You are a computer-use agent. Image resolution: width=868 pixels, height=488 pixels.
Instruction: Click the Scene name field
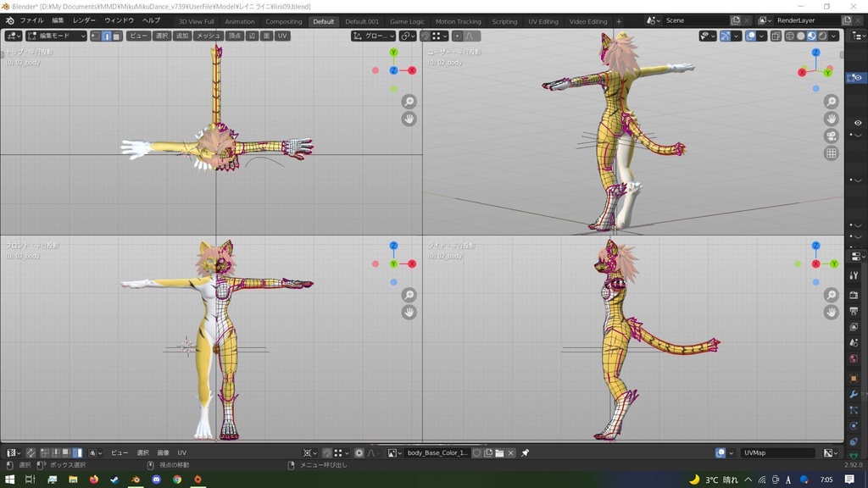[696, 20]
